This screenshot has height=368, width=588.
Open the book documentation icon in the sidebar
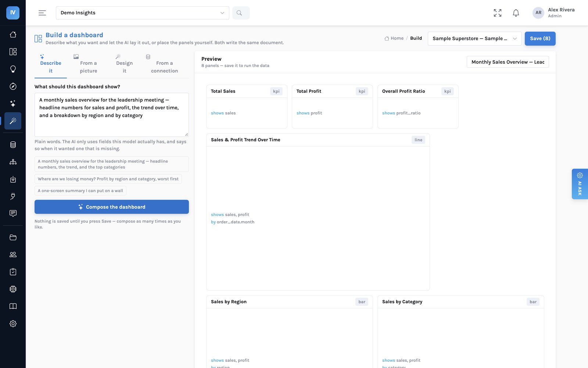(x=13, y=306)
